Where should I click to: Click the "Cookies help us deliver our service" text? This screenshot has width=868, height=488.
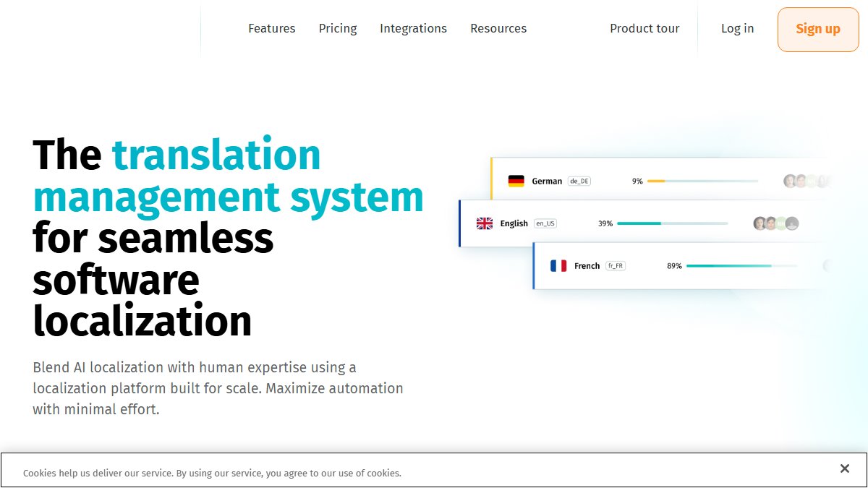pos(212,474)
